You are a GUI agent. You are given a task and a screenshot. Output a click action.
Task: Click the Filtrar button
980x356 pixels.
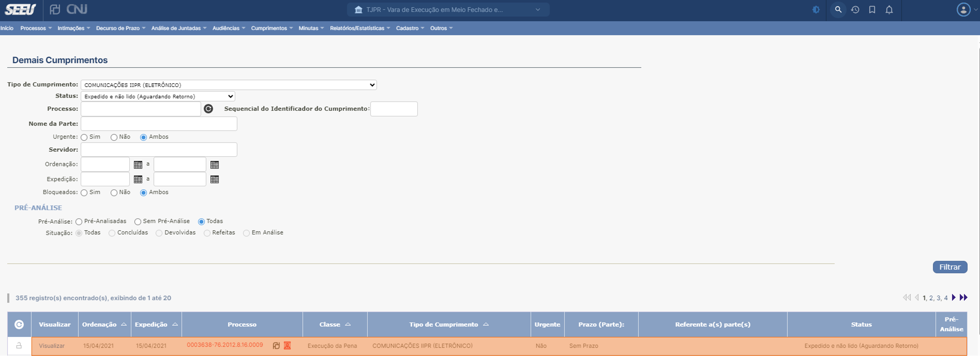[950, 267]
